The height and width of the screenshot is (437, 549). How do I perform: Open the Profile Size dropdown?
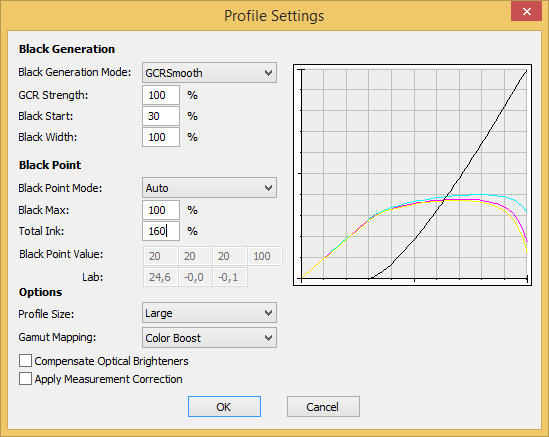[x=209, y=313]
